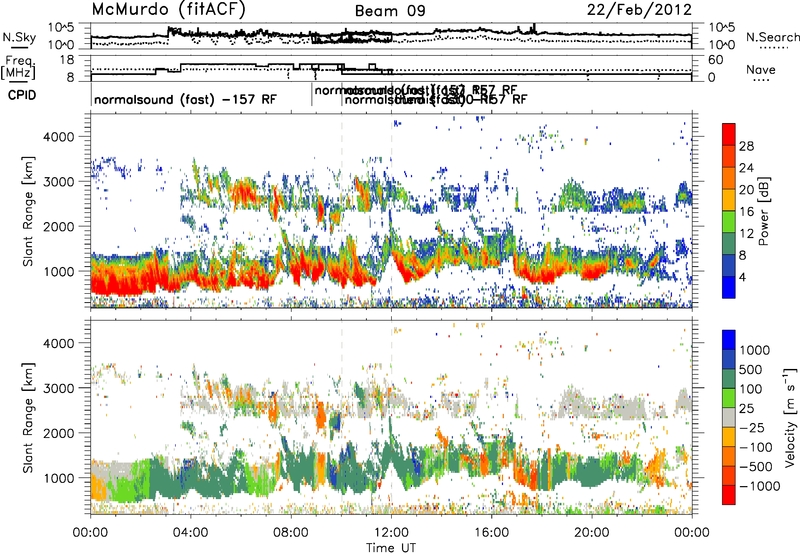Select the -1000 label on velocity color bar
This screenshot has width=800, height=554.
tap(760, 486)
